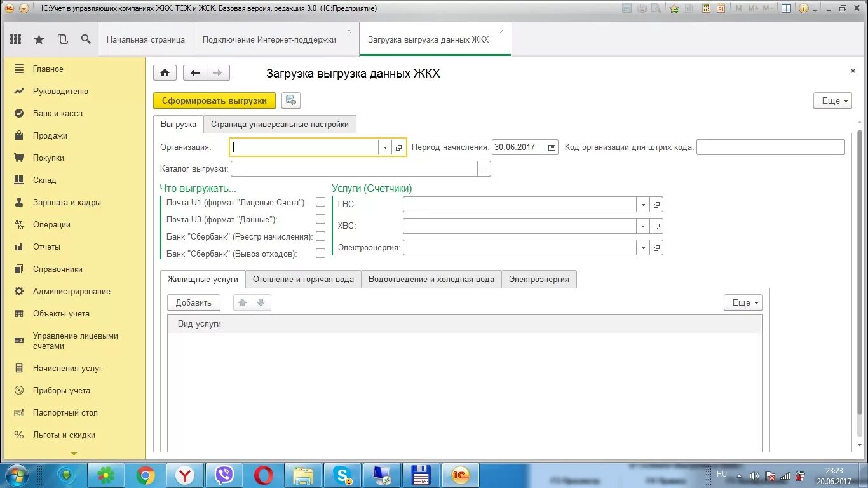Navigate forward with the right arrow
The image size is (868, 488).
(x=218, y=73)
